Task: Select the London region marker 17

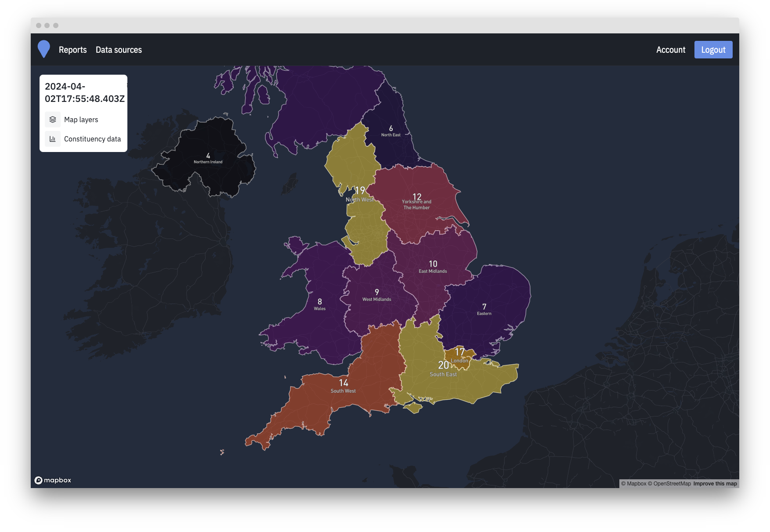Action: [x=459, y=352]
